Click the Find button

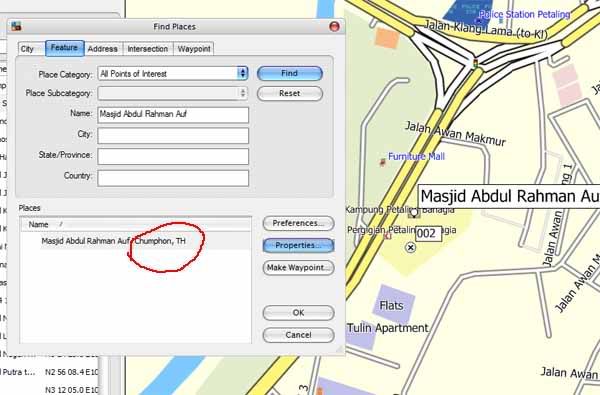[x=290, y=73]
